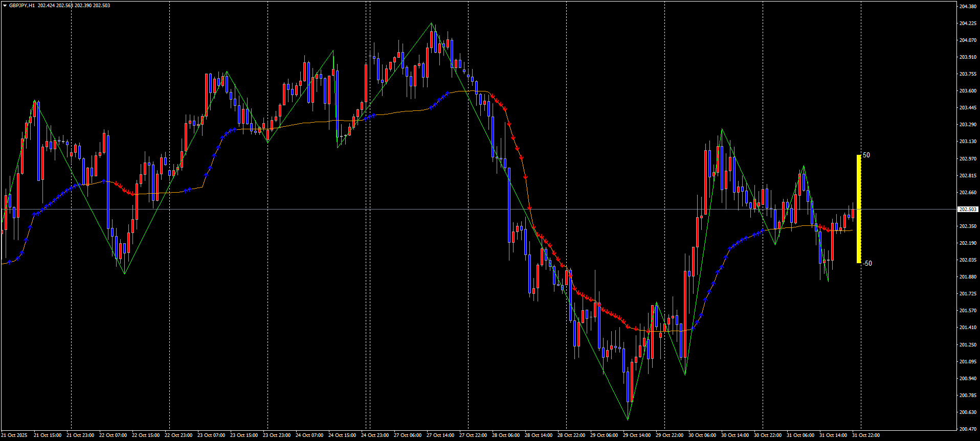Screen dimensions: 980x441
Task: Click the 50 label above the yellow bar
Action: (866, 155)
